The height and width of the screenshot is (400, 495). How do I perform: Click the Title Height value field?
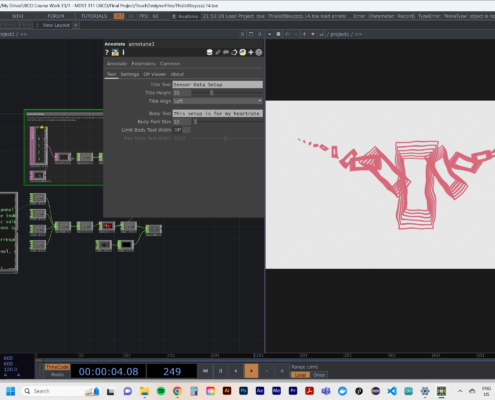coord(182,93)
